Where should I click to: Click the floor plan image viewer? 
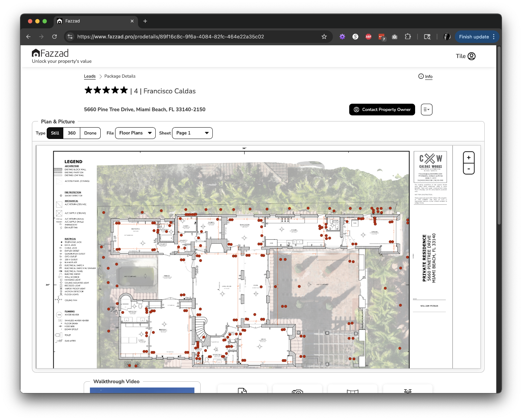click(258, 257)
